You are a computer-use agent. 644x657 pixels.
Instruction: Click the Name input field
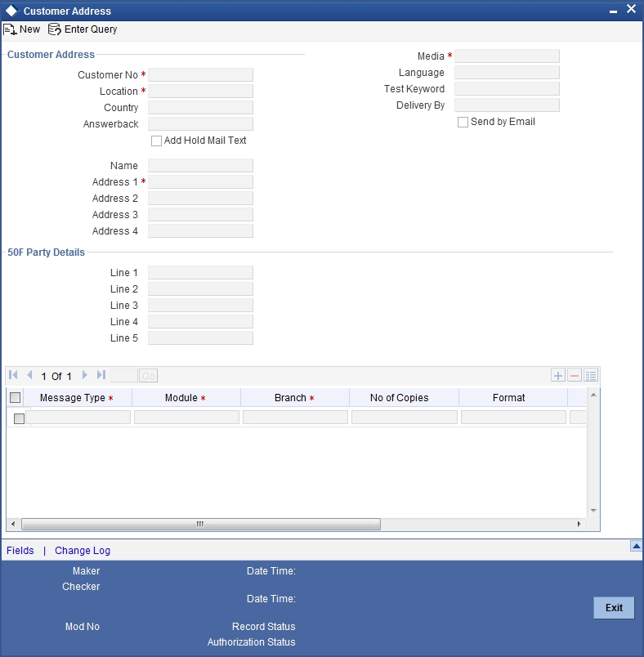click(x=200, y=166)
